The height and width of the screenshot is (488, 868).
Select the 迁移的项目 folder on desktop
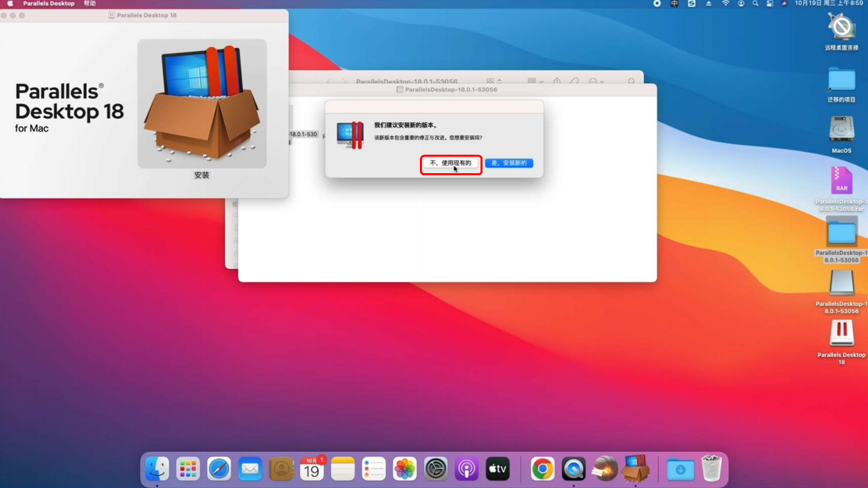[841, 80]
